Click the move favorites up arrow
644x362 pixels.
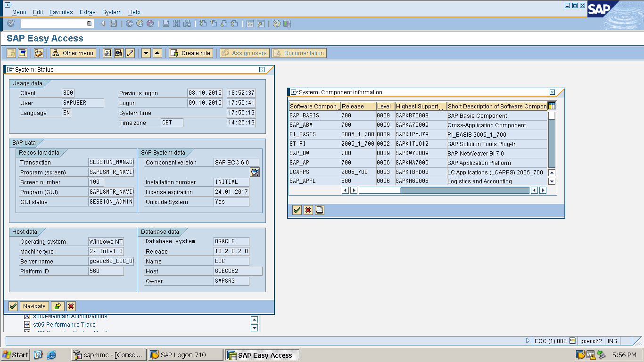(x=157, y=53)
